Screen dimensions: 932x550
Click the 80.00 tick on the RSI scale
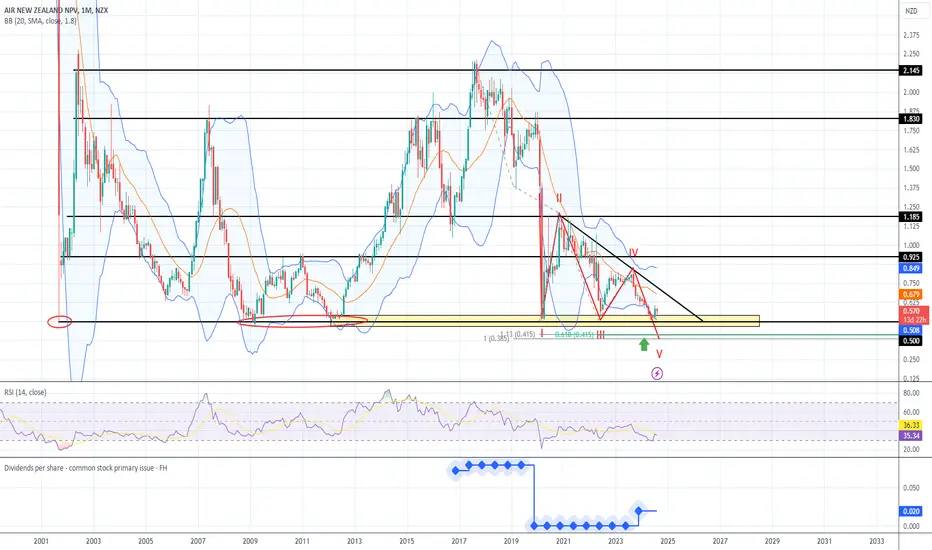[911, 393]
